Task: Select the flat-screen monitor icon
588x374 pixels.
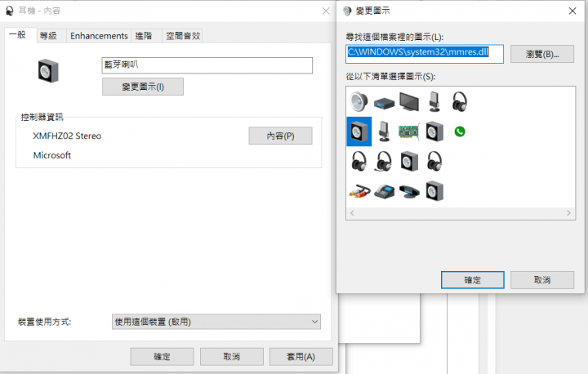Action: tap(409, 101)
